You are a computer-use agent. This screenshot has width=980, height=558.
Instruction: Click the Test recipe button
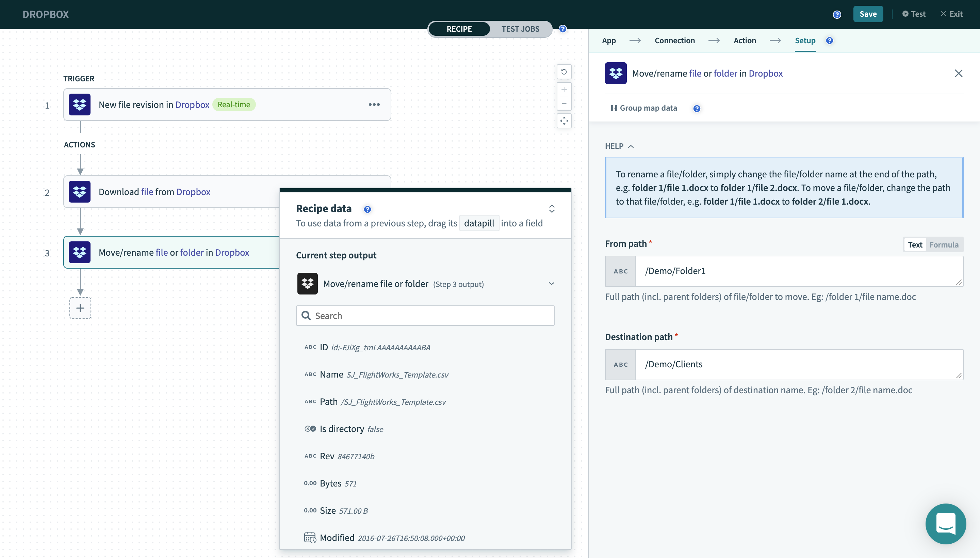(x=914, y=14)
